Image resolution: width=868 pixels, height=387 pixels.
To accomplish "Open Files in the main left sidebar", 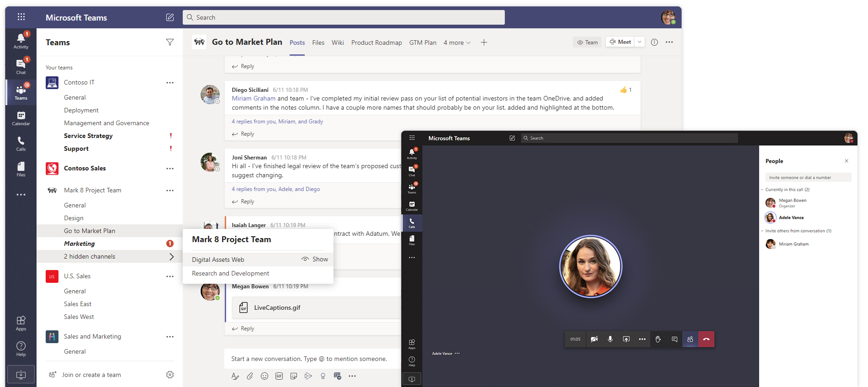I will (x=21, y=169).
